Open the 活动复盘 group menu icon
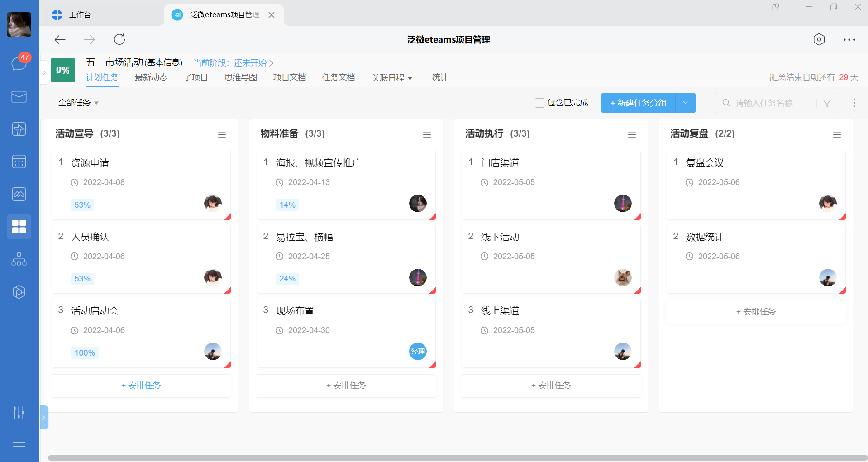 coord(836,134)
